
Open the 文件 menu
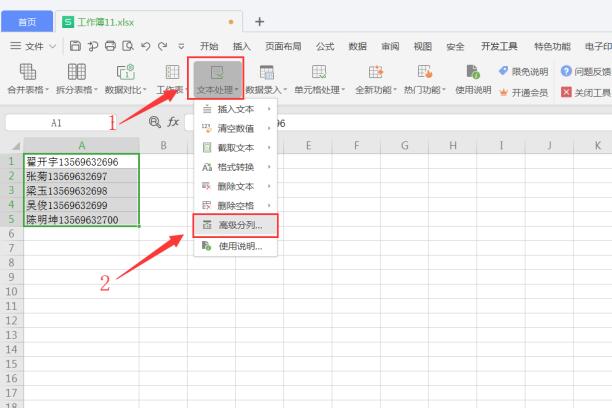click(x=34, y=46)
